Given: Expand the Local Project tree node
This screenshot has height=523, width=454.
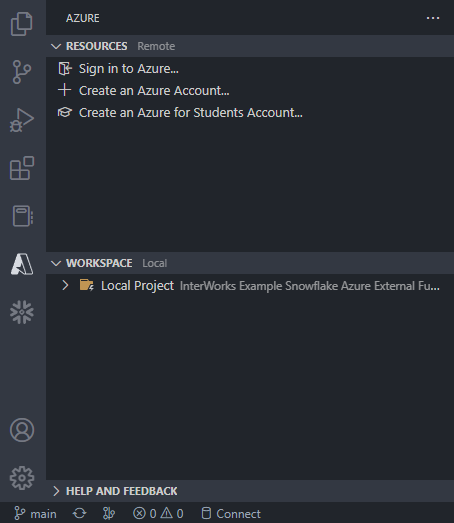Looking at the screenshot, I should (x=65, y=286).
